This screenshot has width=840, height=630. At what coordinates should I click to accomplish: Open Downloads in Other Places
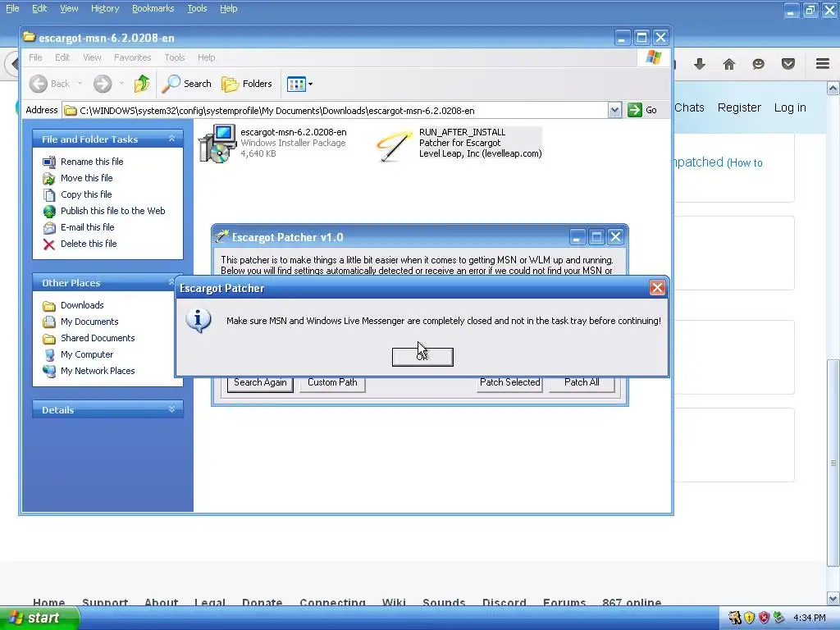point(82,305)
